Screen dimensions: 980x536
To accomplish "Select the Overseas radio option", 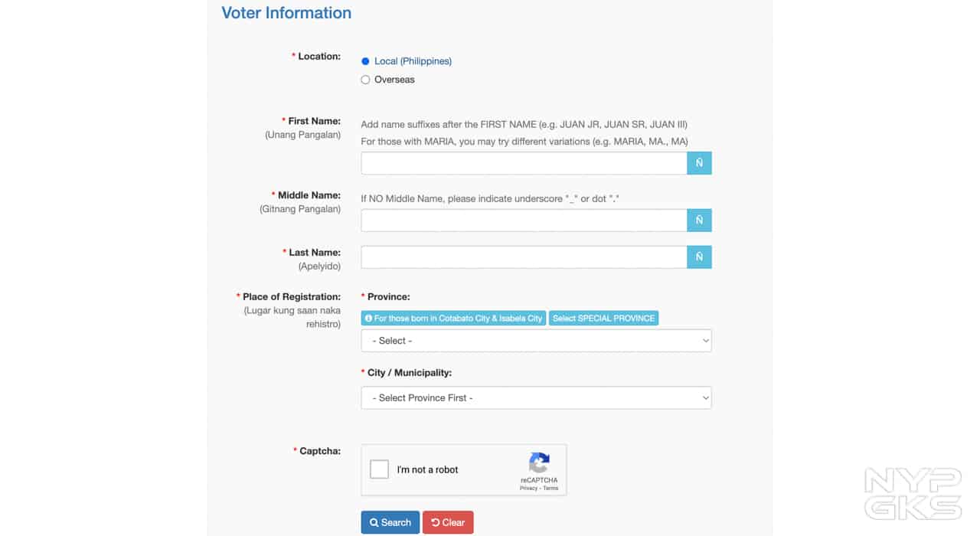I will pos(365,80).
